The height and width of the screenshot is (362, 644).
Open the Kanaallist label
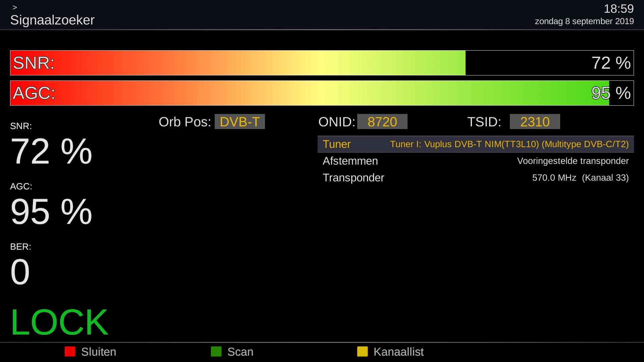point(398,352)
